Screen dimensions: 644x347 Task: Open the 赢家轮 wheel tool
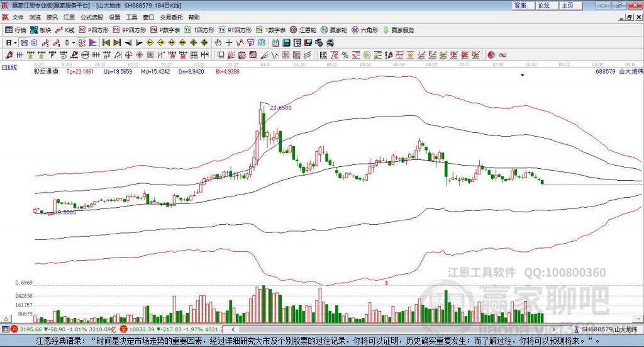pos(334,30)
